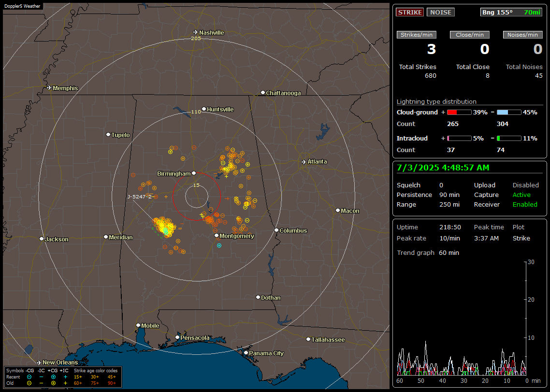Click the 70mi distance readout
Image resolution: width=550 pixels, height=392 pixels.
click(532, 12)
